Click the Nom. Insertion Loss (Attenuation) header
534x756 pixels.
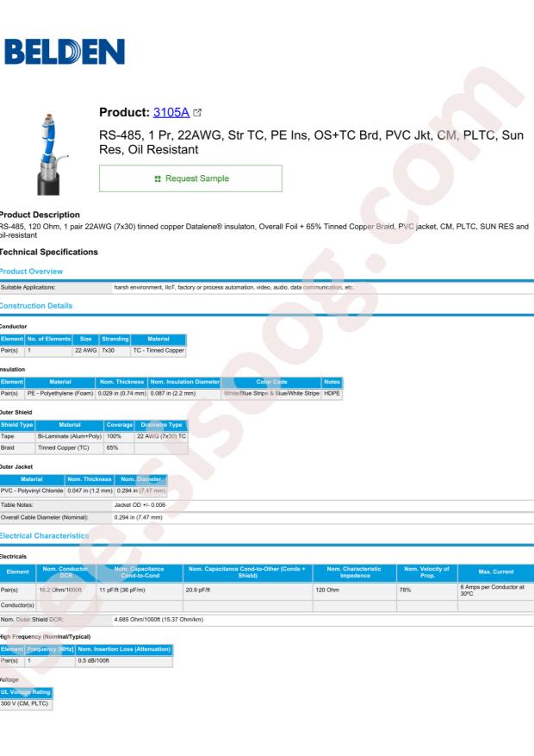(x=124, y=649)
